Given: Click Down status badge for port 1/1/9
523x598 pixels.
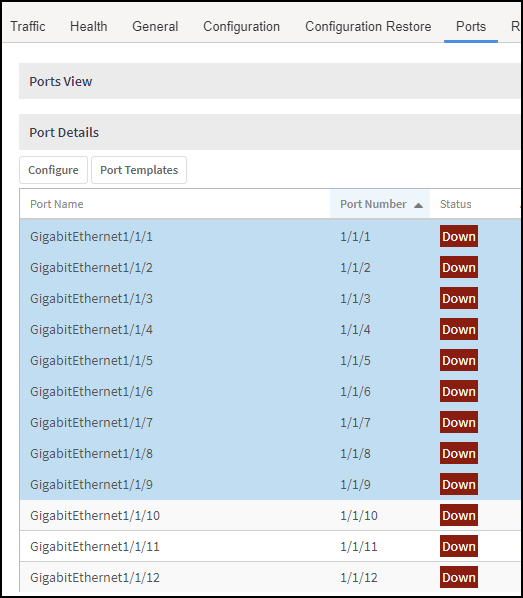Looking at the screenshot, I should [x=459, y=484].
